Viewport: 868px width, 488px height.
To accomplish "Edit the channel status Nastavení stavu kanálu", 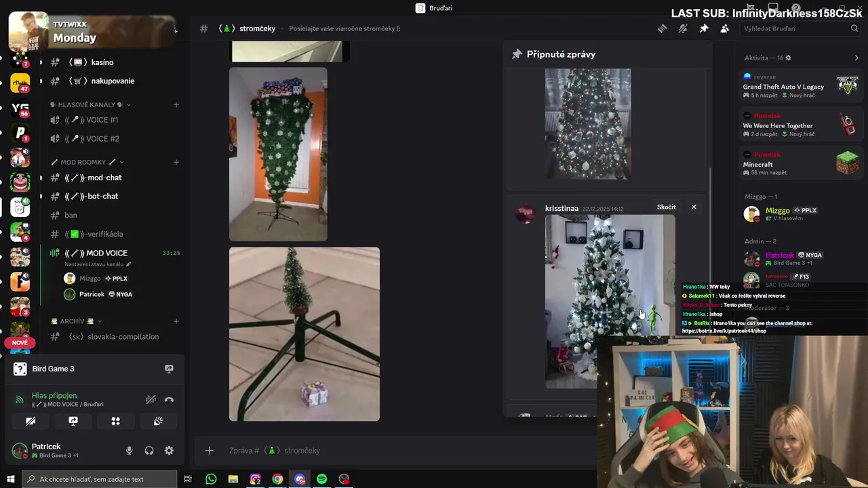I will click(x=98, y=264).
